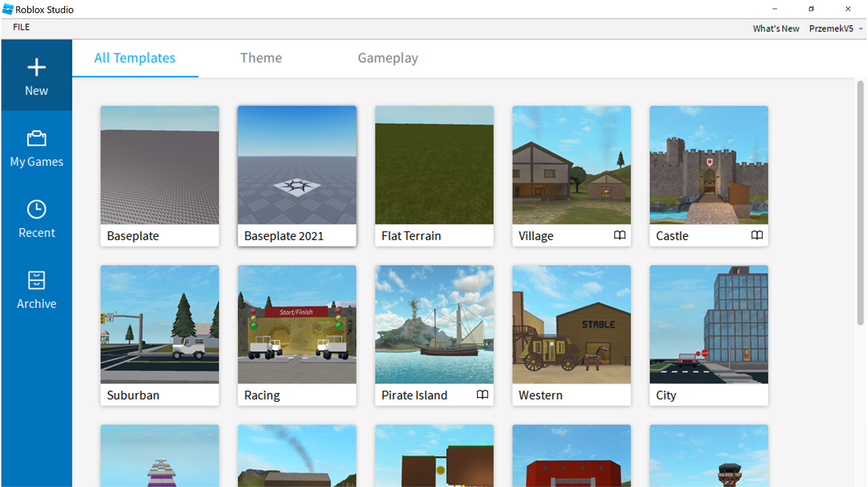Open the Archive drawer icon
The height and width of the screenshot is (487, 868).
(37, 280)
